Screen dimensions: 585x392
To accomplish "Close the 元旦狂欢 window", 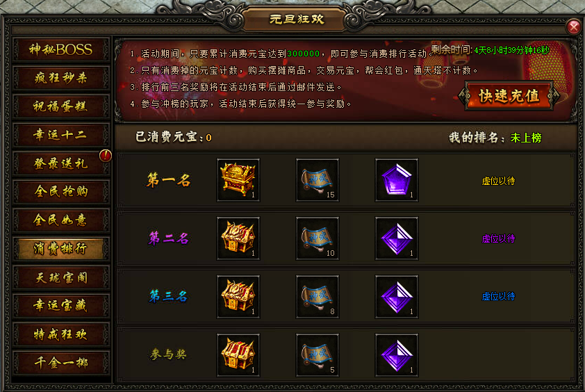I will pos(573,26).
